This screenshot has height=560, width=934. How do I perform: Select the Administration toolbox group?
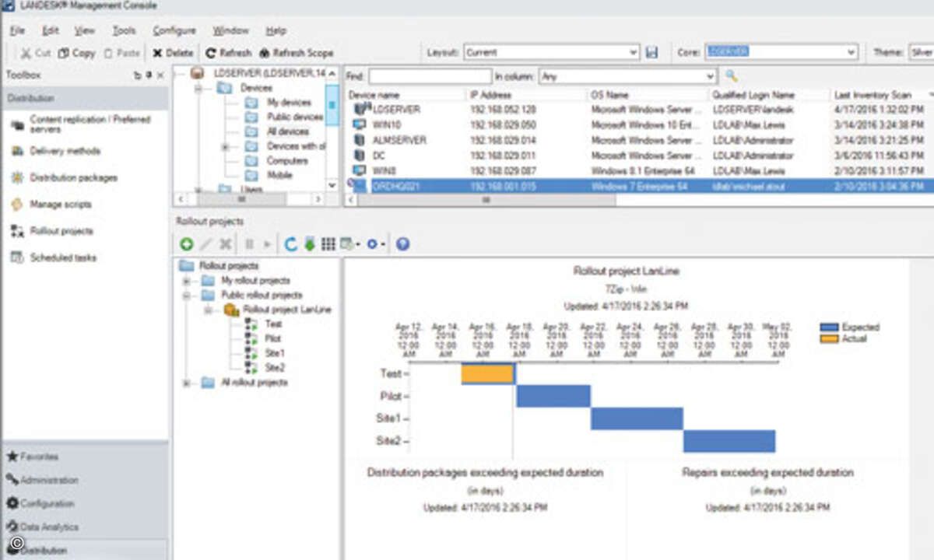[x=84, y=480]
